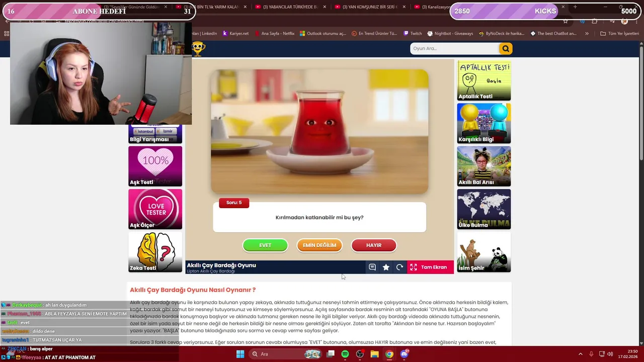Open Nightbot - Giveaways bookmark
This screenshot has height=362, width=644.
pos(450,34)
